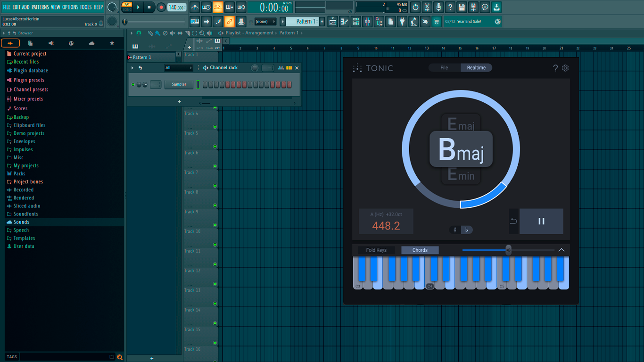Toggle the Playlist snap magnet icon
The image size is (644, 362).
[x=139, y=33]
